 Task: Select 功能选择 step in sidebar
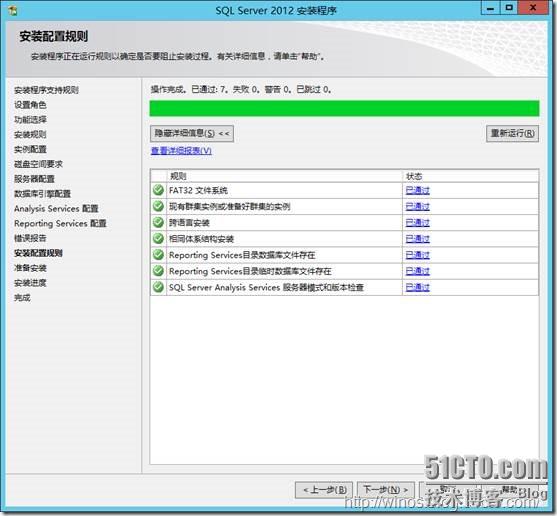pos(30,120)
